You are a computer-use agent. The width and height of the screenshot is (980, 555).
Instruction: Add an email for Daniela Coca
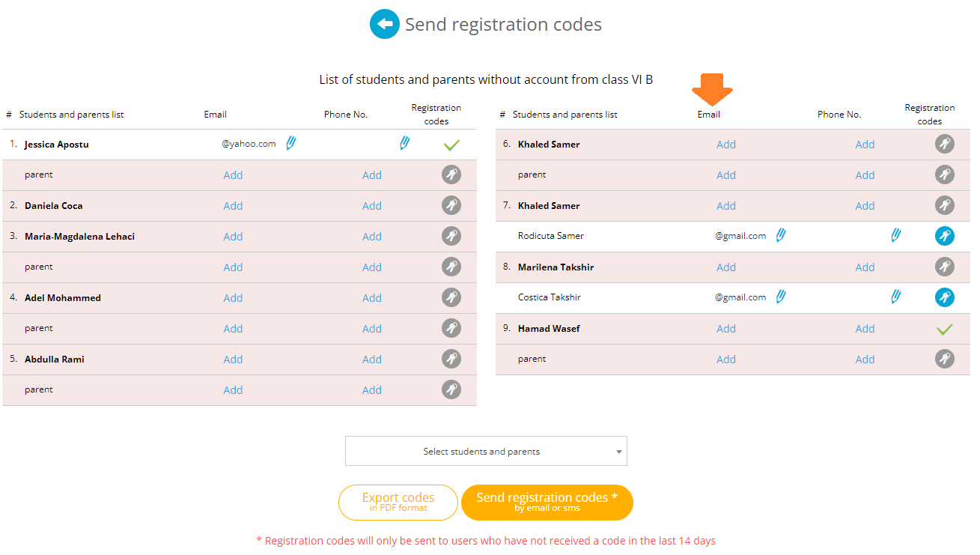tap(233, 206)
